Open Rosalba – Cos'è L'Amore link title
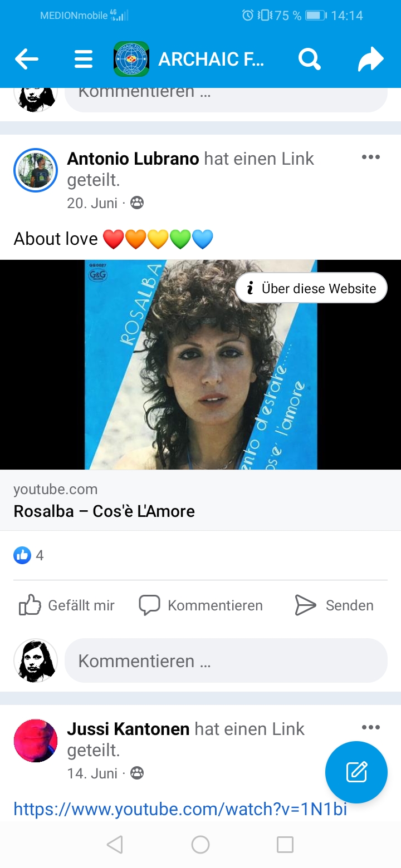The image size is (401, 868). click(104, 511)
